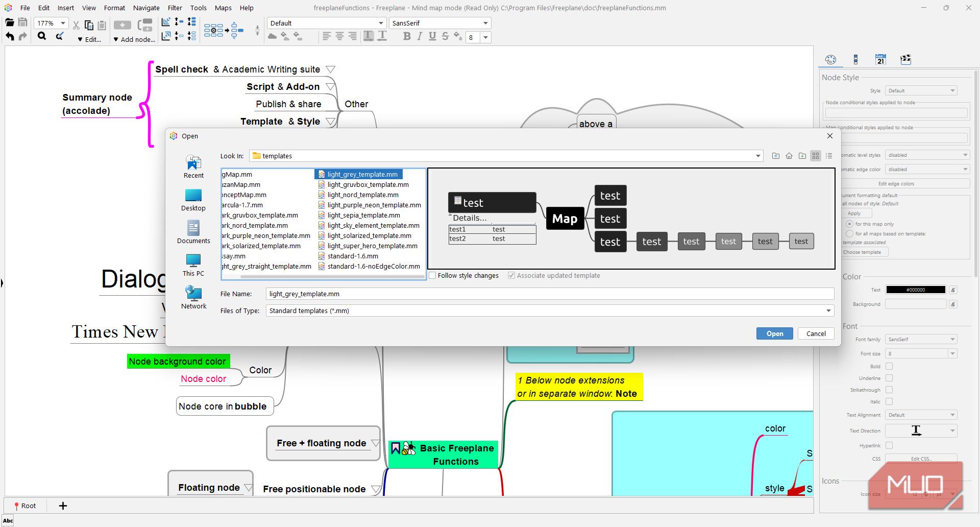Viewport: 980px width, 527px height.
Task: Click the undo arrow icon
Action: (x=10, y=36)
